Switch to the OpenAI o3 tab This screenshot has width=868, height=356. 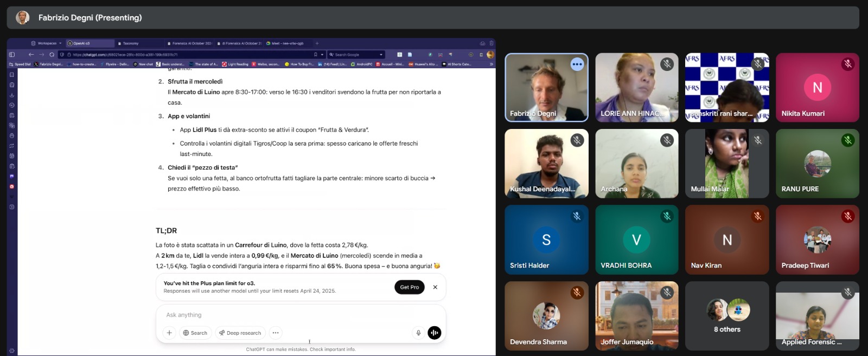point(90,43)
